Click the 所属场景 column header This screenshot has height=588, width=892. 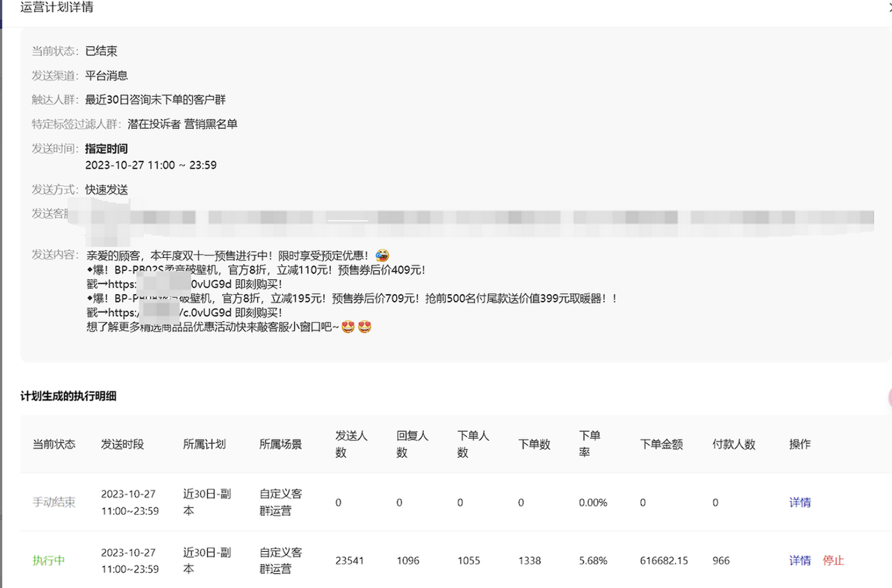[x=281, y=444]
